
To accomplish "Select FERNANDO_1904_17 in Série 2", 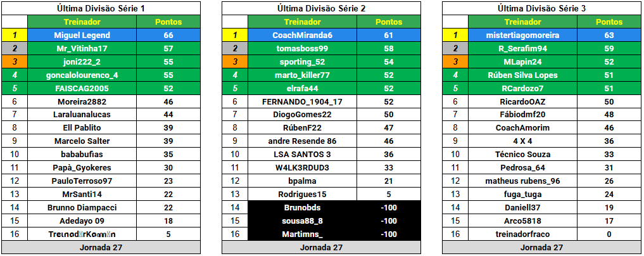I will [302, 101].
